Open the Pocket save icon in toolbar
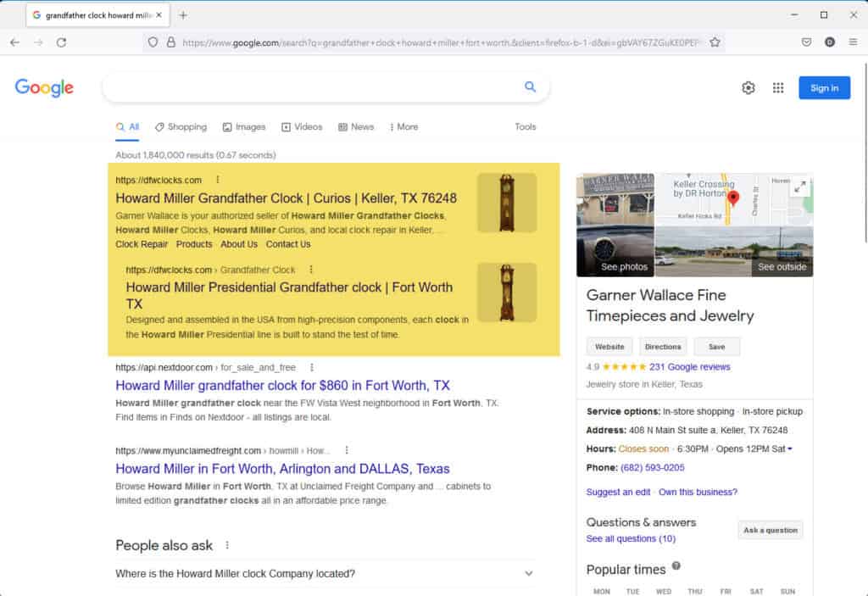 pyautogui.click(x=807, y=42)
